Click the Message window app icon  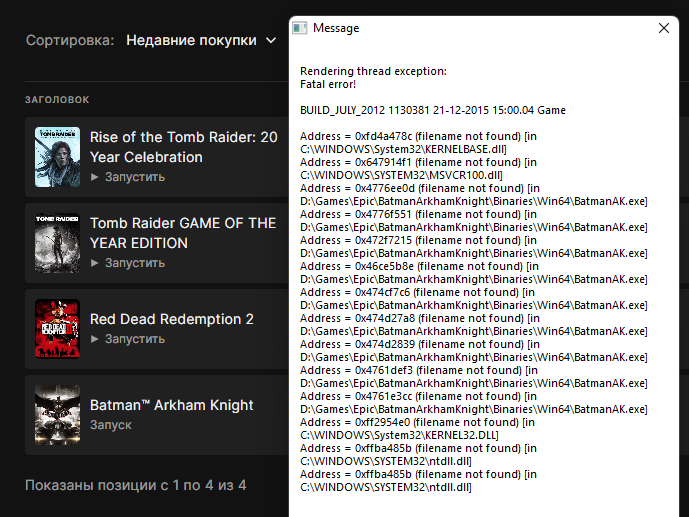click(x=300, y=28)
